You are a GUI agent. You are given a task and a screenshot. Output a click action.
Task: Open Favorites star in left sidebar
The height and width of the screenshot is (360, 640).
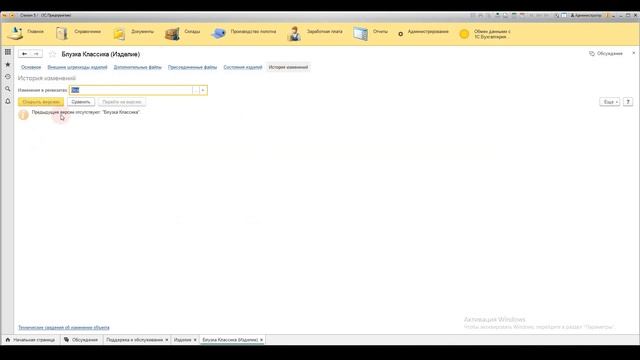(8, 64)
